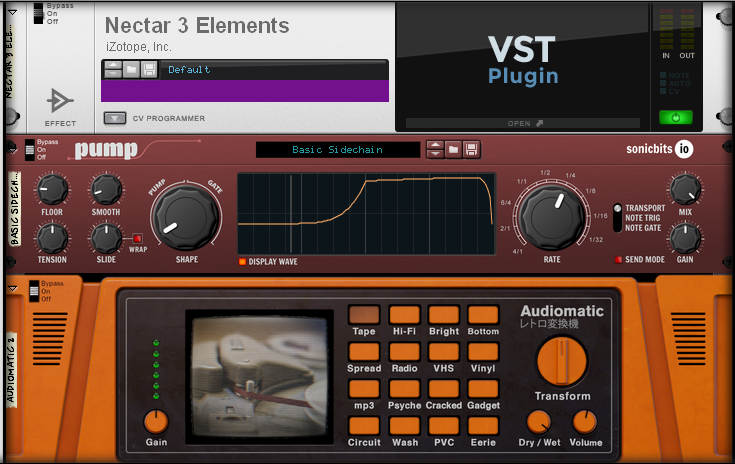Save Nectar patch with floppy disk icon
Screen dimensions: 735x464
[x=150, y=70]
